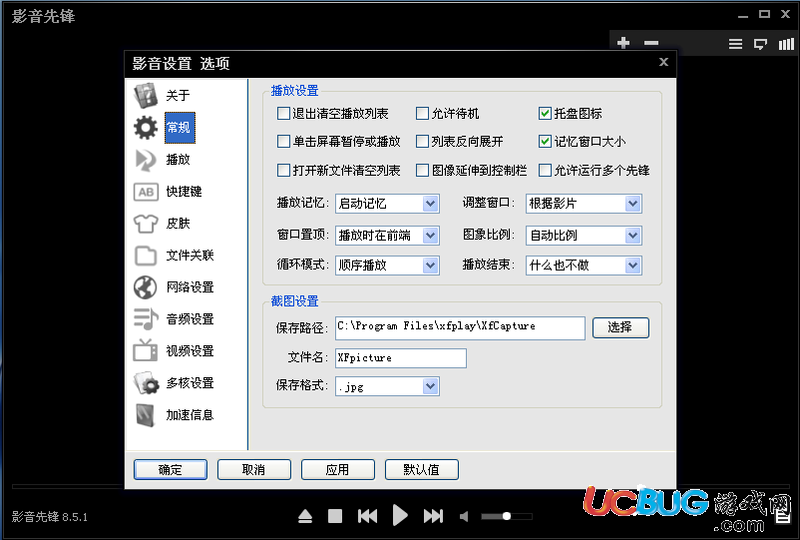Screen dimensions: 800x540
Task: Click the 关于 book icon in sidebar
Action: point(145,95)
